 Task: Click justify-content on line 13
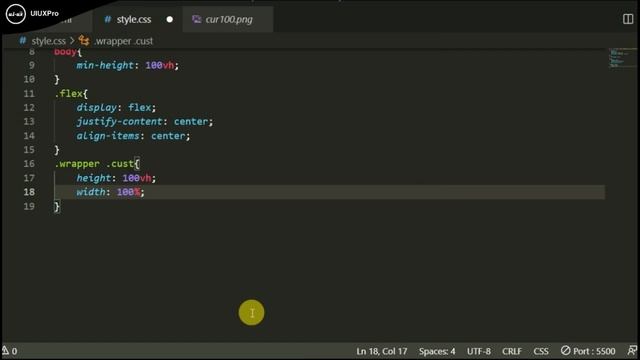(119, 122)
